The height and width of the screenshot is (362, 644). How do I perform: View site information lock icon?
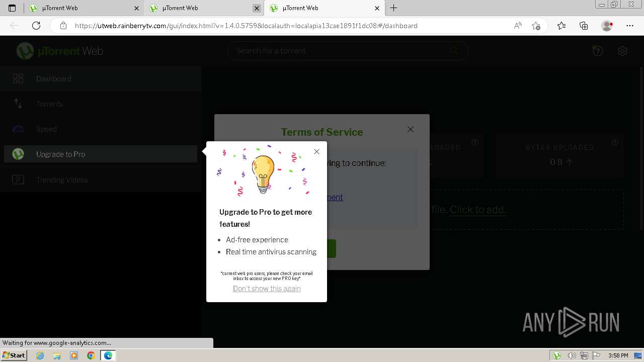(x=63, y=26)
